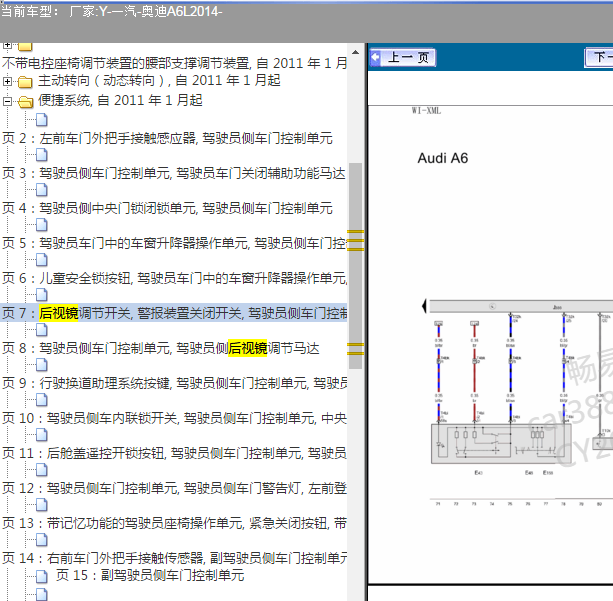613x601 pixels.
Task: Open 页 5: 车窗升降器操作单元
Action: click(x=174, y=243)
